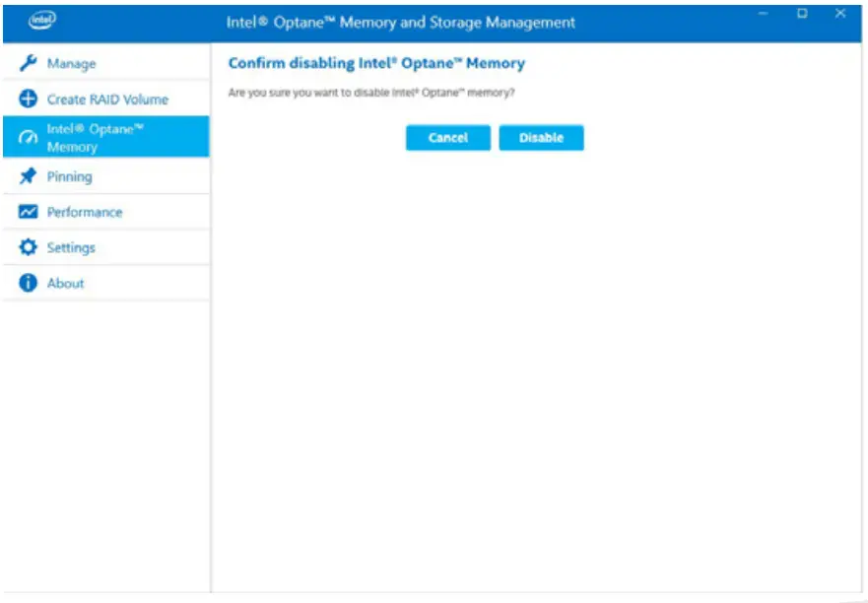The height and width of the screenshot is (603, 868).
Task: Click the Manage wrench icon
Action: (x=28, y=63)
